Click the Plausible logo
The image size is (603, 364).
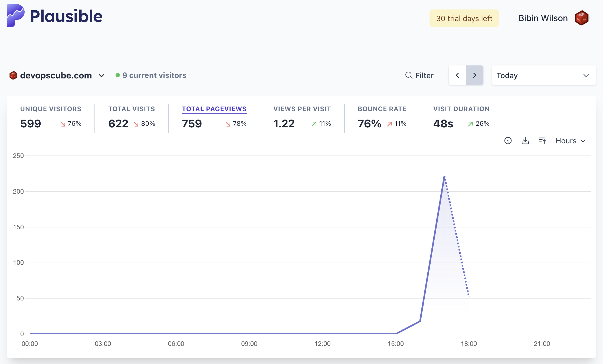54,16
